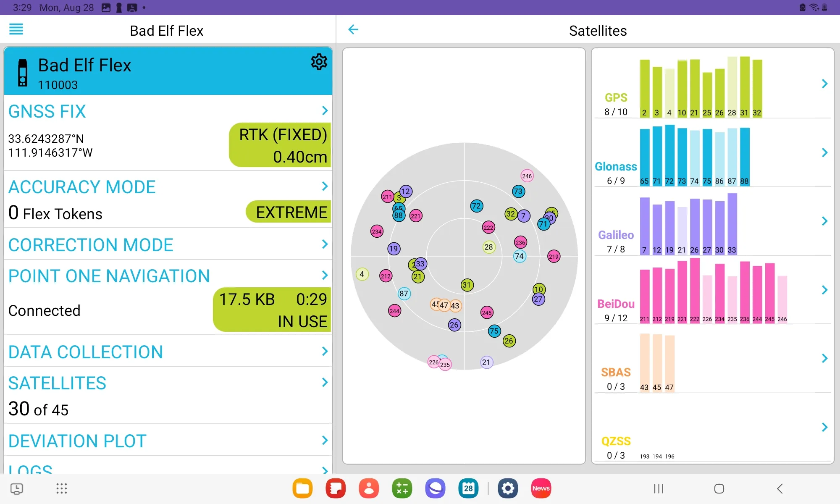Select satellite 245 on sky plot
Viewport: 840px width, 504px height.
487,312
